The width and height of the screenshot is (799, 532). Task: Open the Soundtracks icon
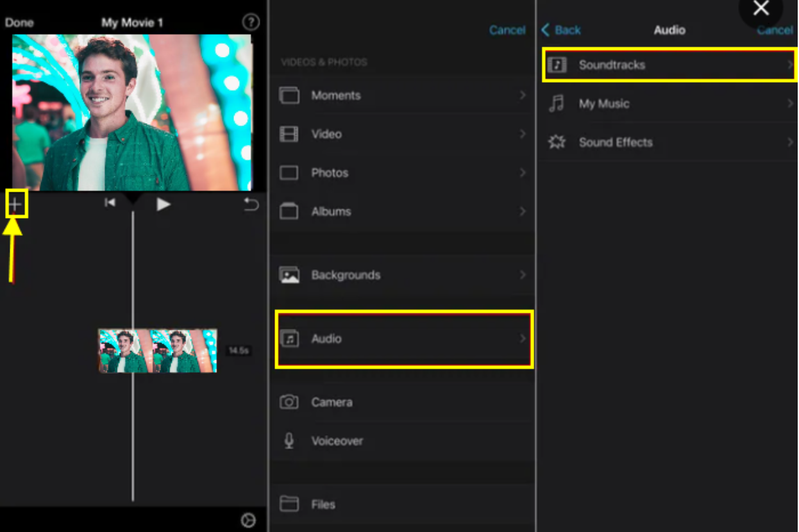pyautogui.click(x=557, y=65)
